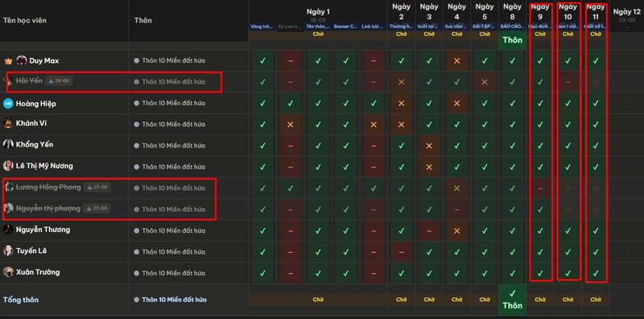Click 'Thôn 10 Miền đất hứa' in Khổng Yến's row

point(173,146)
